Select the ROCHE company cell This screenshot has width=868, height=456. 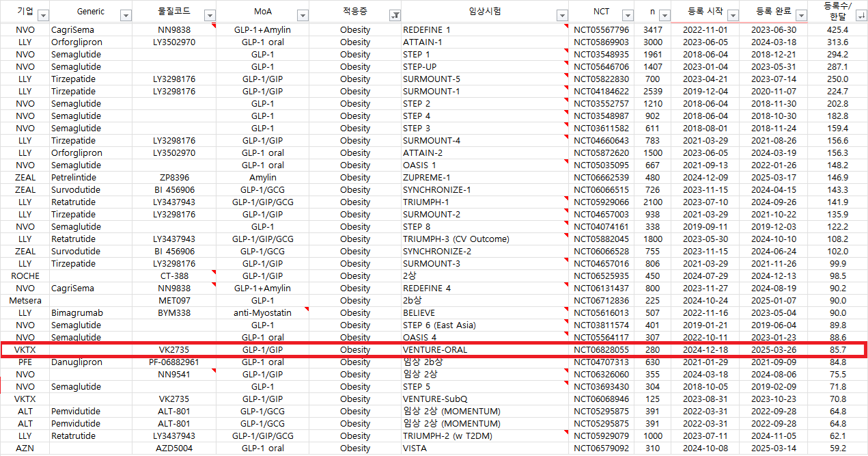tap(25, 276)
